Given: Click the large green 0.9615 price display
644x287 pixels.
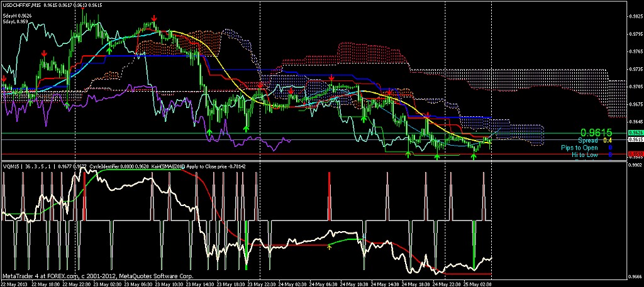Looking at the screenshot, I should coord(596,133).
